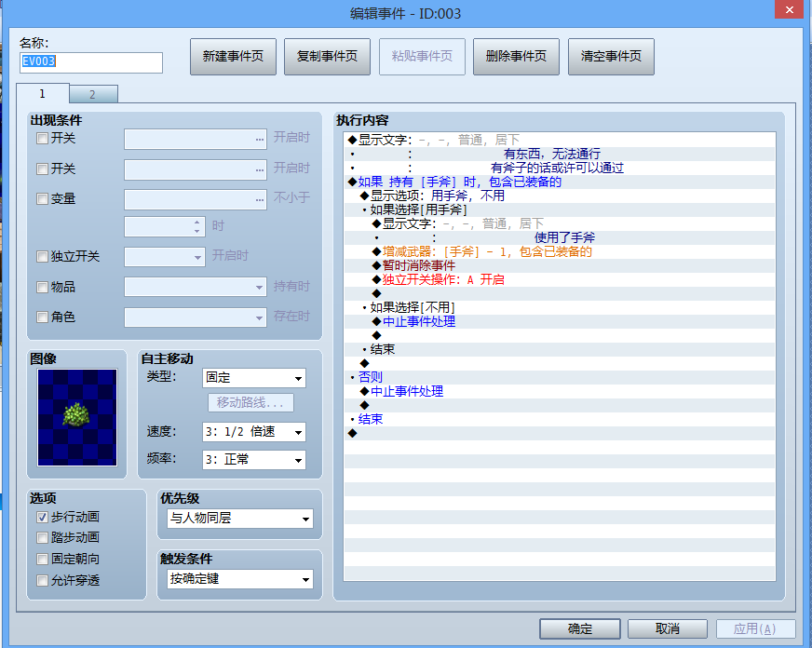This screenshot has height=648, width=812.
Task: Select the 独立开关操作: A 开启 command
Action: tap(442, 279)
